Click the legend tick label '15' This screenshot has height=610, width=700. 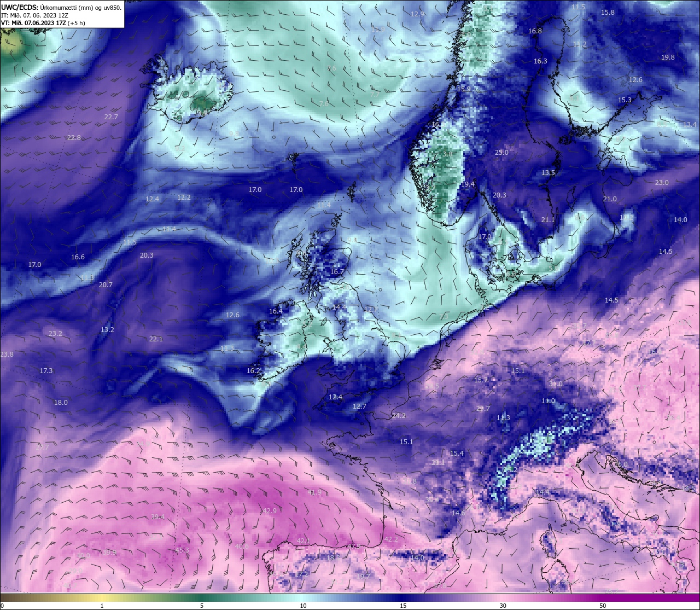point(403,606)
